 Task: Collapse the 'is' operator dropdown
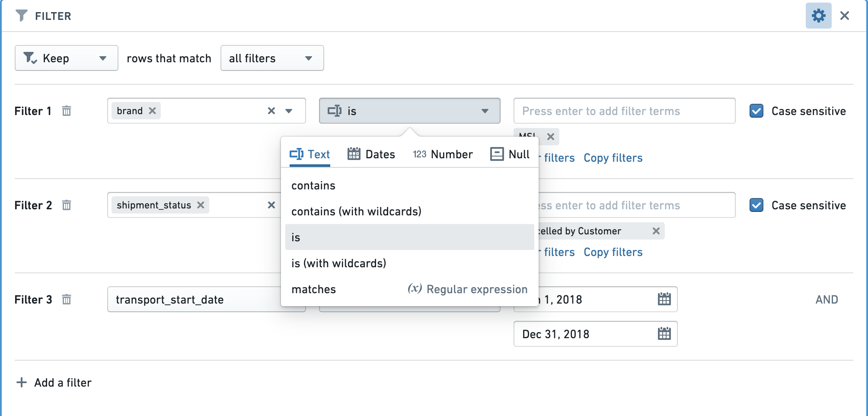(409, 111)
